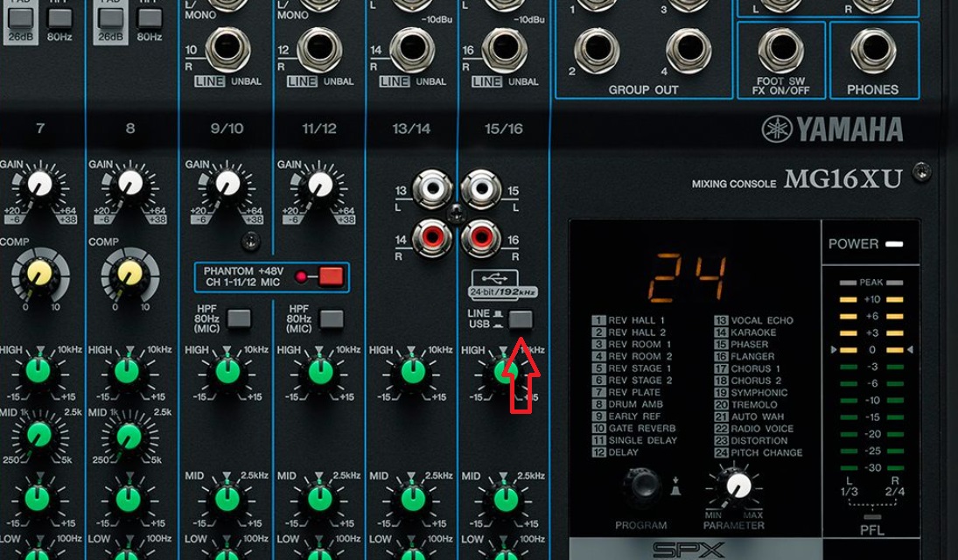Click the 15/16 channel number label
This screenshot has height=560, width=958.
tap(503, 129)
